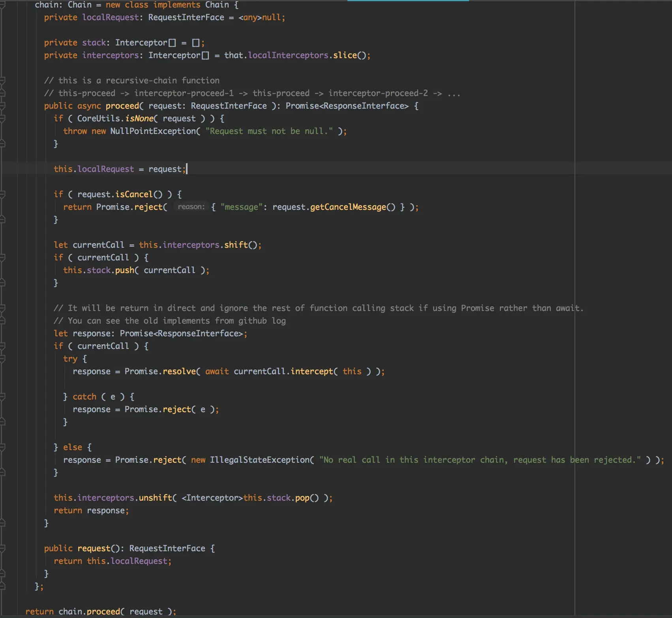Click the unshift method call

[x=156, y=497]
